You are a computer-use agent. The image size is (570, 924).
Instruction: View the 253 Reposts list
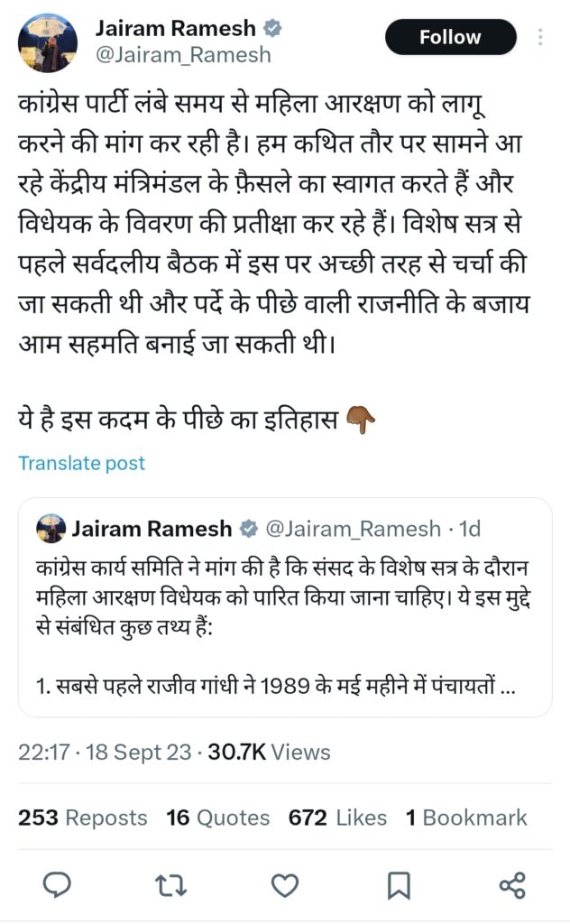[83, 818]
